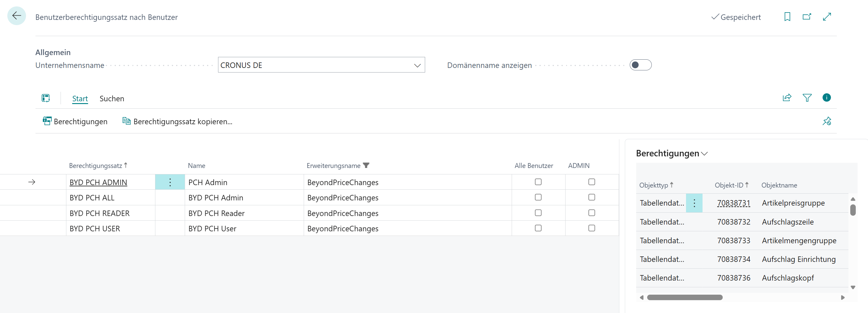The width and height of the screenshot is (868, 313).
Task: Click the Erweiterungsname filter funnel icon
Action: (x=366, y=166)
